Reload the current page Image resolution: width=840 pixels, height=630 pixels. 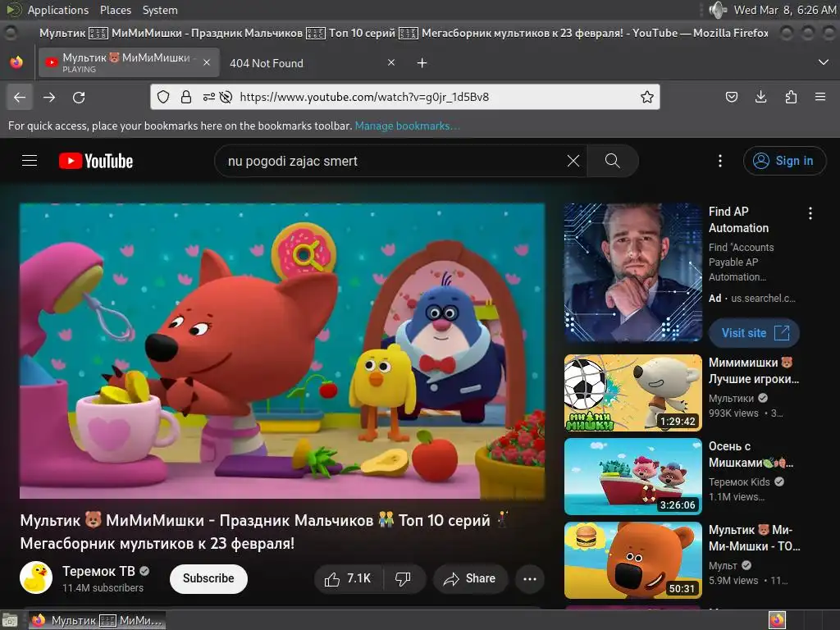(79, 97)
